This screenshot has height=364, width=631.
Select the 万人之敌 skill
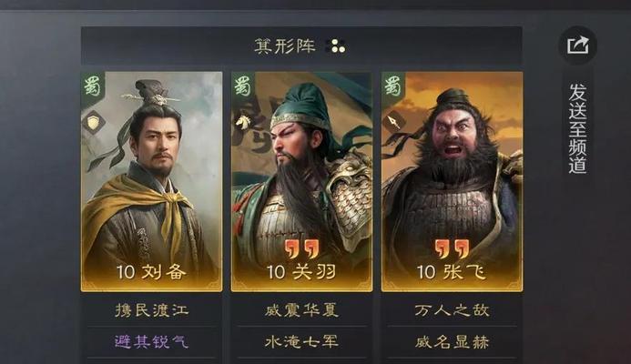tap(452, 310)
